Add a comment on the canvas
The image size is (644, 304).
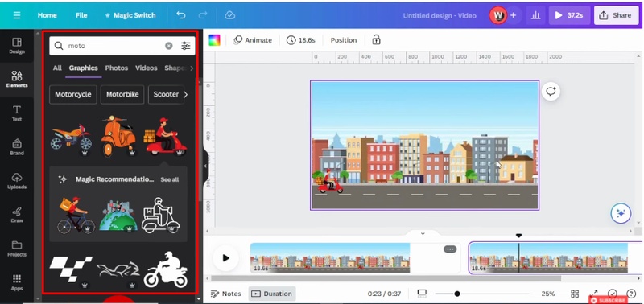(551, 91)
